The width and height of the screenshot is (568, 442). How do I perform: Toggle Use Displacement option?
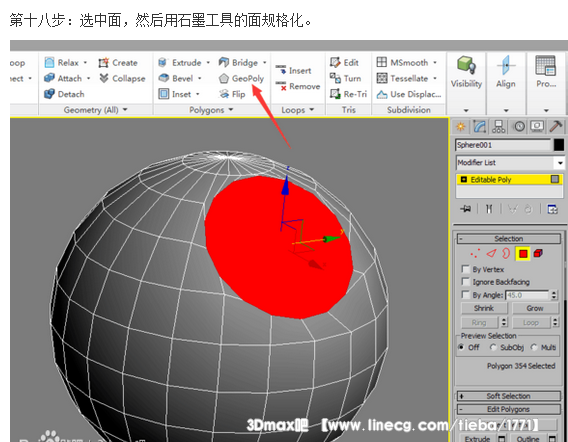click(409, 94)
